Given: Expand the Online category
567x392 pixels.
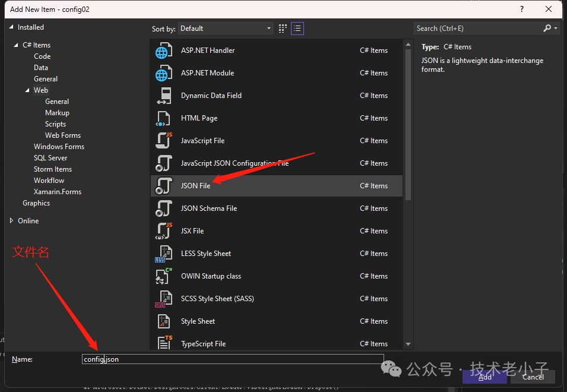Looking at the screenshot, I should pos(11,221).
